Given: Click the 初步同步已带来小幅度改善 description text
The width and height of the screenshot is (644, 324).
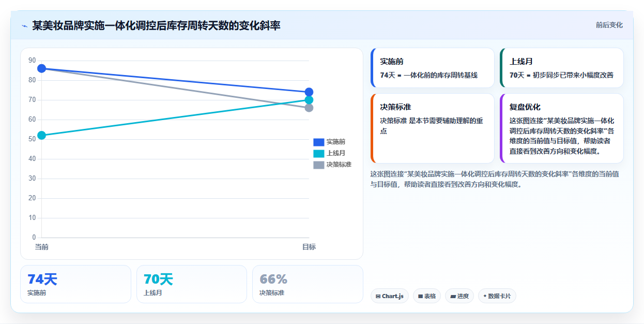Looking at the screenshot, I should coord(573,75).
